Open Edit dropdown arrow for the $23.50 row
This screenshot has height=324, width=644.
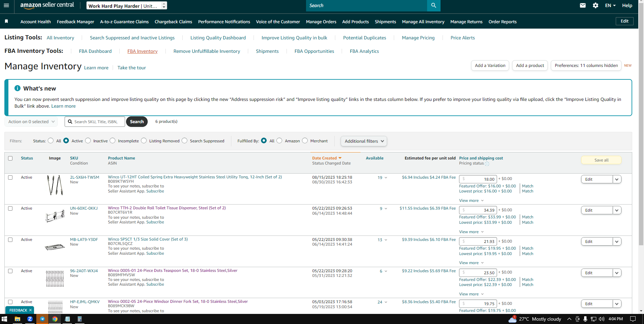pos(617,273)
